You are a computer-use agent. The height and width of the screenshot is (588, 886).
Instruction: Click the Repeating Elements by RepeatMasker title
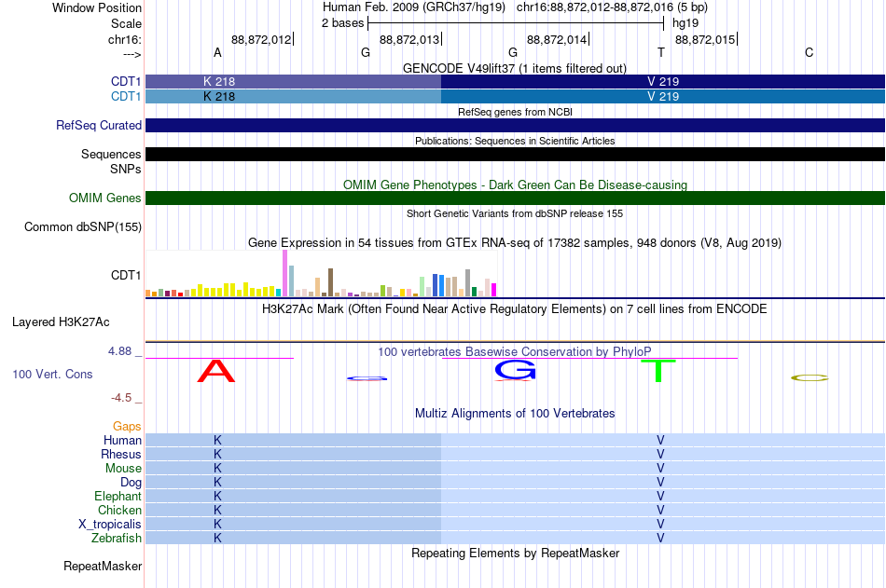coord(515,553)
